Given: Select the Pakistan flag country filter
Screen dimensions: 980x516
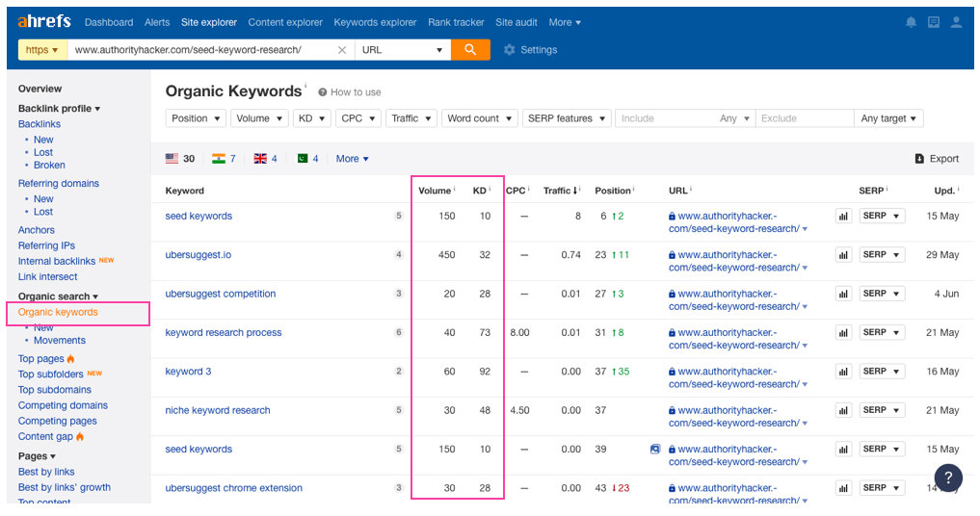Looking at the screenshot, I should tap(303, 159).
